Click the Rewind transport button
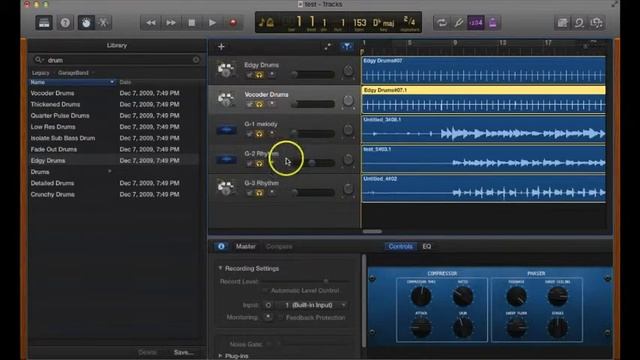The height and width of the screenshot is (360, 640). (151, 23)
